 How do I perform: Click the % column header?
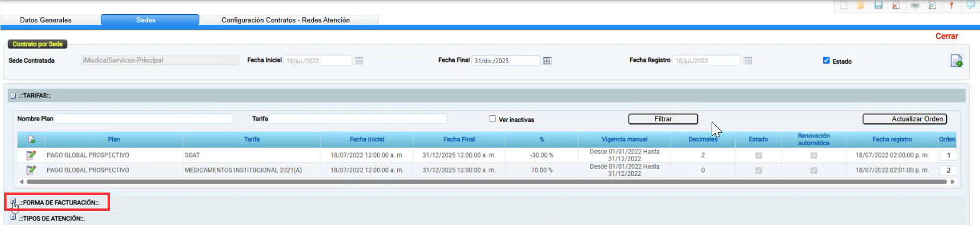coord(541,139)
